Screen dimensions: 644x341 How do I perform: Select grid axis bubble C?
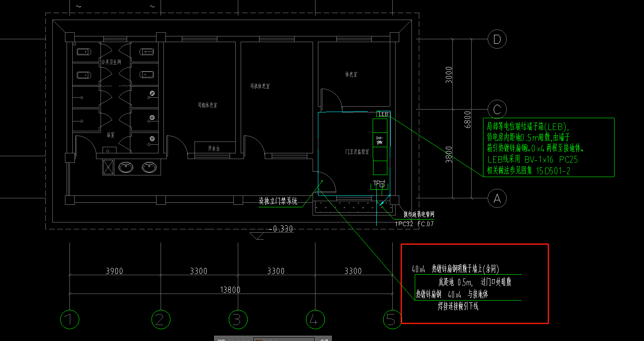[x=497, y=109]
